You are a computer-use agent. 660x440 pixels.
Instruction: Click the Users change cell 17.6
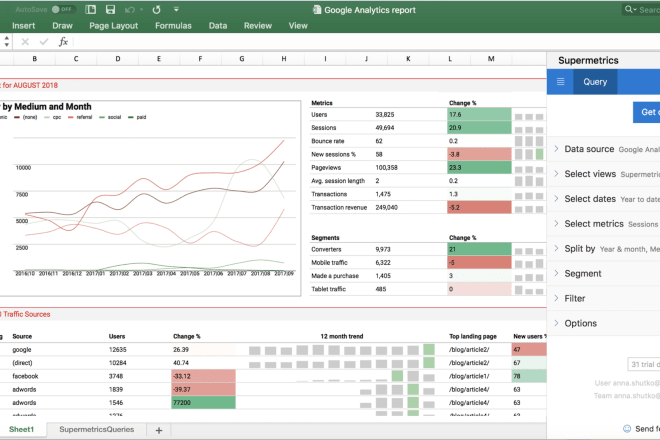(x=479, y=115)
